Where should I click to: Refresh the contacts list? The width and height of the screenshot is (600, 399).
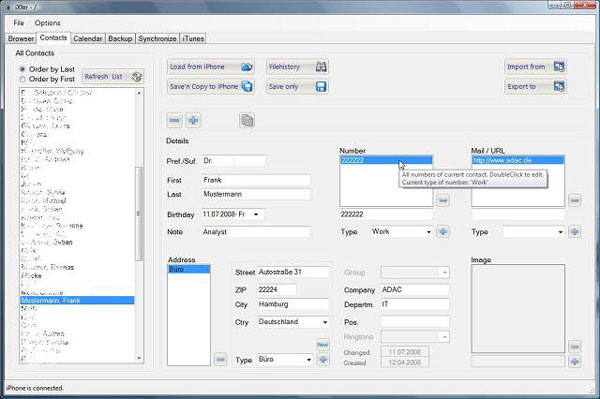pyautogui.click(x=112, y=77)
